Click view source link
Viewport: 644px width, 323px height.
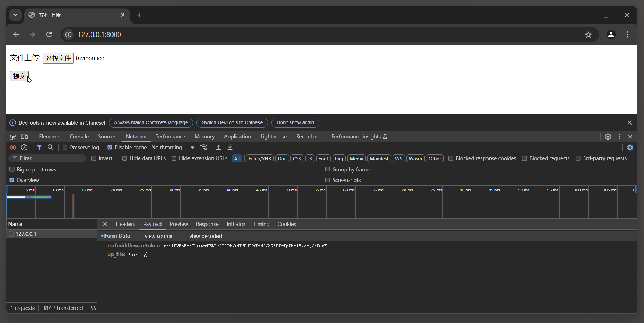tap(158, 236)
